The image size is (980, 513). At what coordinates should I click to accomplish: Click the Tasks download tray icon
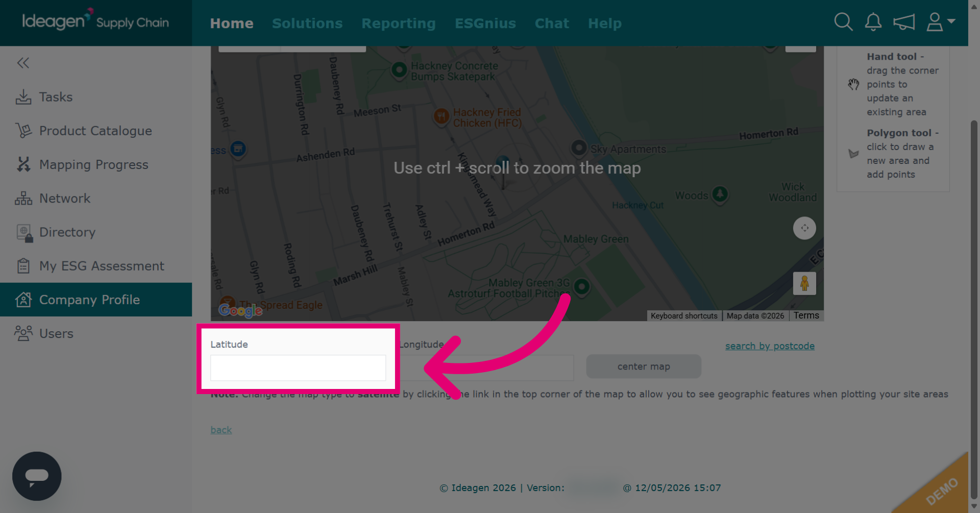[23, 97]
